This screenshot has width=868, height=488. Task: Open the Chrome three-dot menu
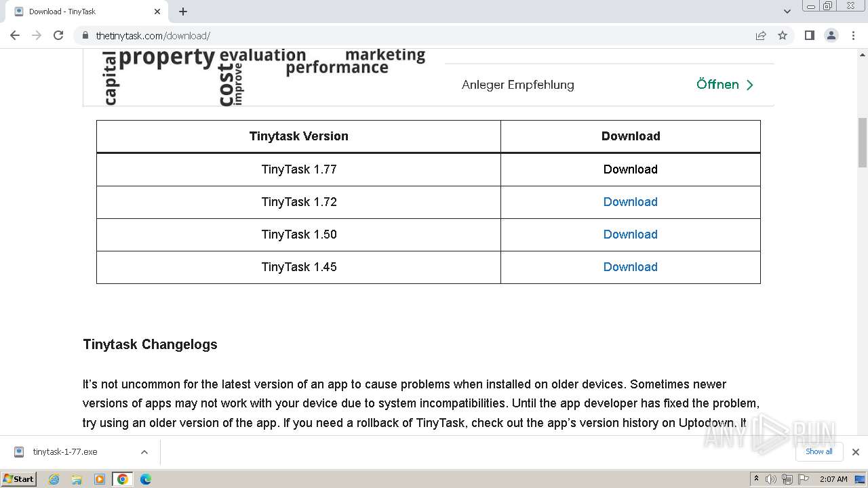[x=852, y=35]
